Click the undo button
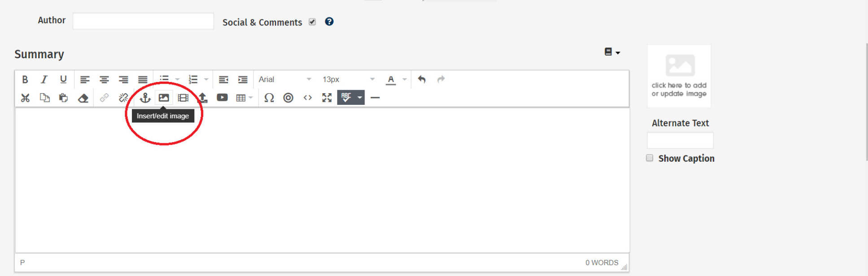The height and width of the screenshot is (276, 868). click(x=421, y=79)
